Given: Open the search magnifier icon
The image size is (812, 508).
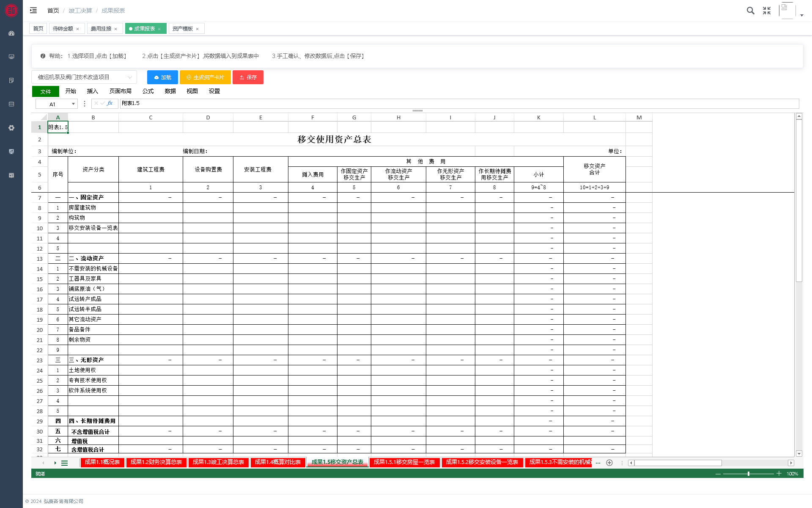Looking at the screenshot, I should click(x=750, y=11).
